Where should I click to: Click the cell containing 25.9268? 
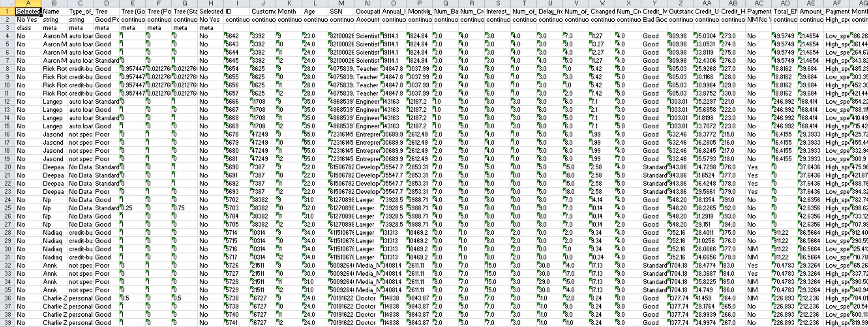(706, 69)
